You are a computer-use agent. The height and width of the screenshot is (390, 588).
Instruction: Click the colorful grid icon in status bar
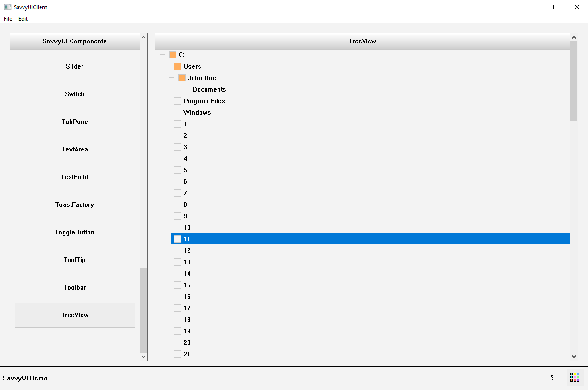pyautogui.click(x=575, y=377)
